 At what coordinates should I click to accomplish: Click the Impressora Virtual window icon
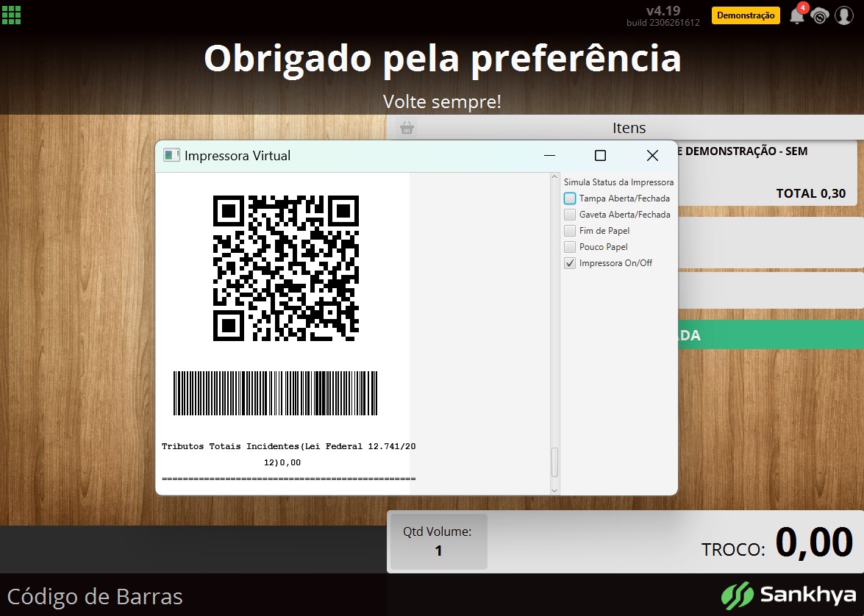click(x=171, y=155)
